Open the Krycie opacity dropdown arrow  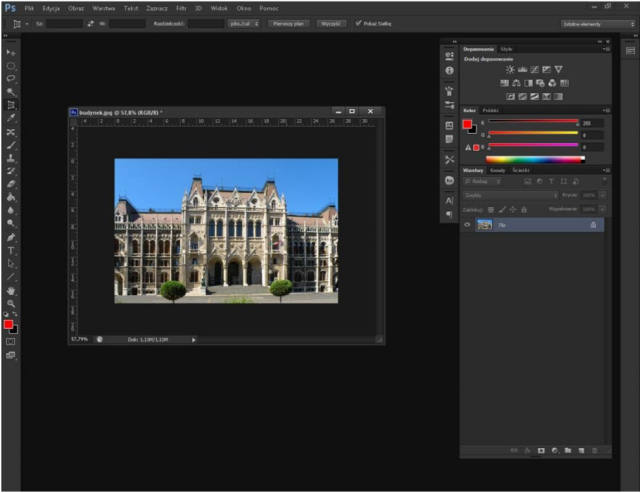point(602,195)
